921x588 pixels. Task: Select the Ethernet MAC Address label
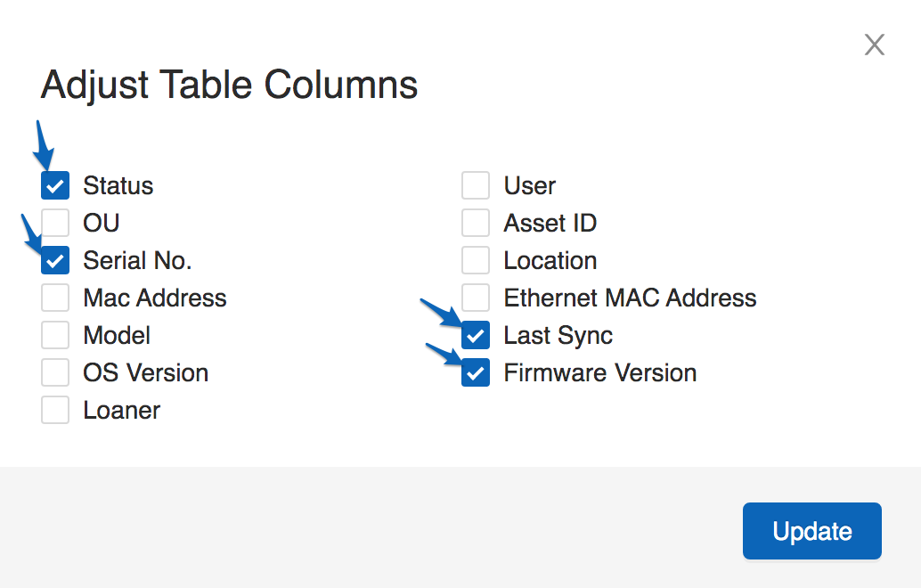630,298
